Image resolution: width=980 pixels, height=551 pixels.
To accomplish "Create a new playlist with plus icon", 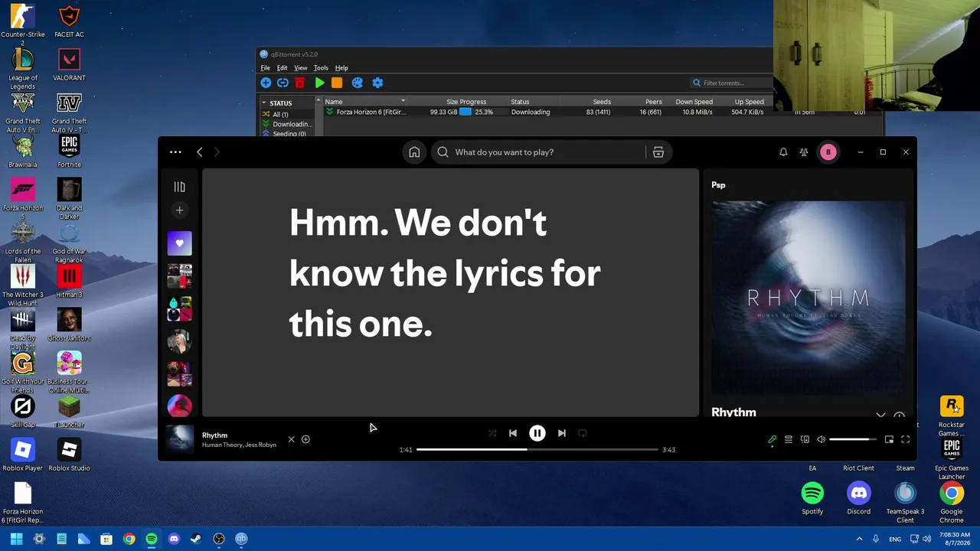I will 179,210.
